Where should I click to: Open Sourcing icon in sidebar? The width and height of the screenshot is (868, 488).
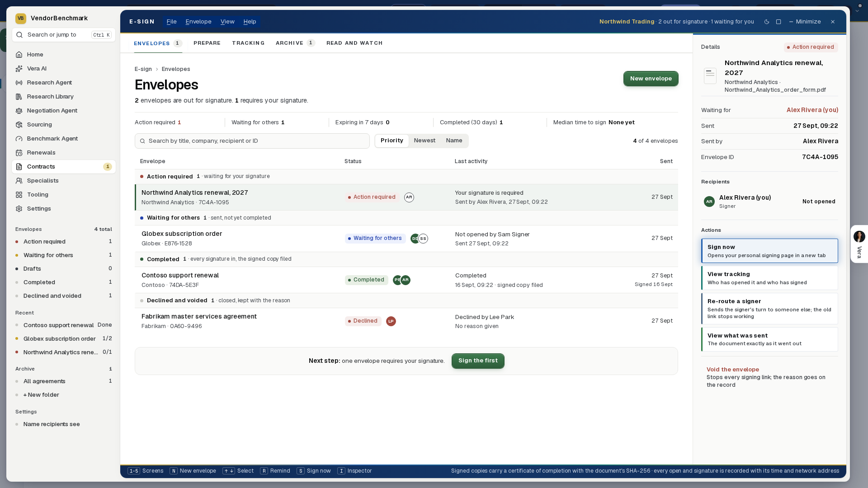point(19,125)
